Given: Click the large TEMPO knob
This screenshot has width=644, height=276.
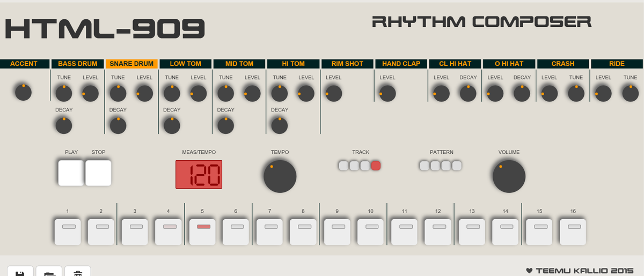Looking at the screenshot, I should 280,176.
